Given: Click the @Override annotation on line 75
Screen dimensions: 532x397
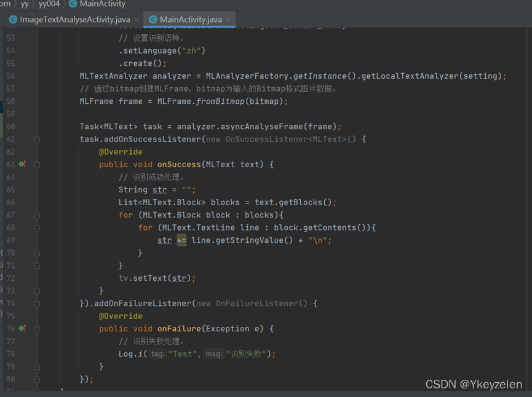Looking at the screenshot, I should coord(121,316).
